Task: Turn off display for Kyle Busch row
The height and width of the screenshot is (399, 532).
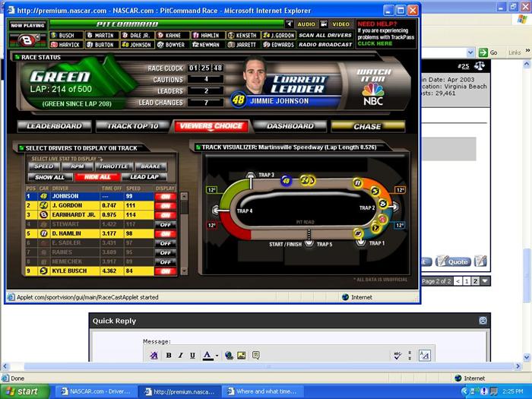Action: (x=166, y=271)
